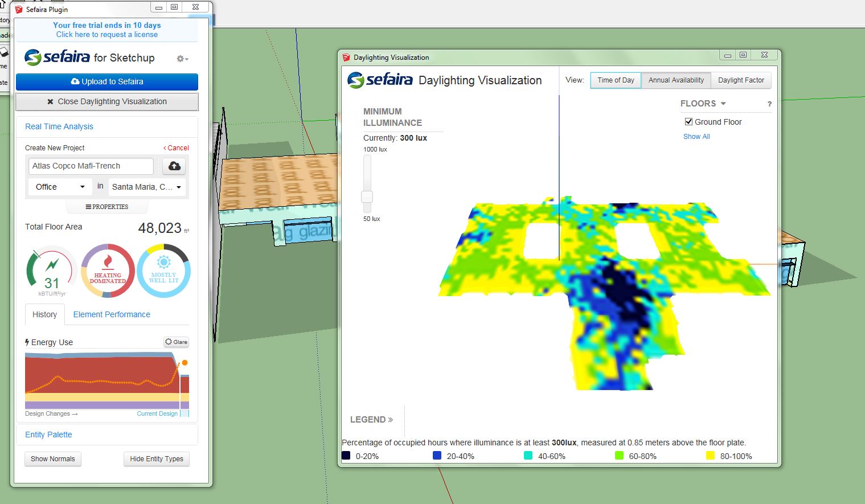This screenshot has width=865, height=504.
Task: Select the History tab
Action: pyautogui.click(x=44, y=314)
